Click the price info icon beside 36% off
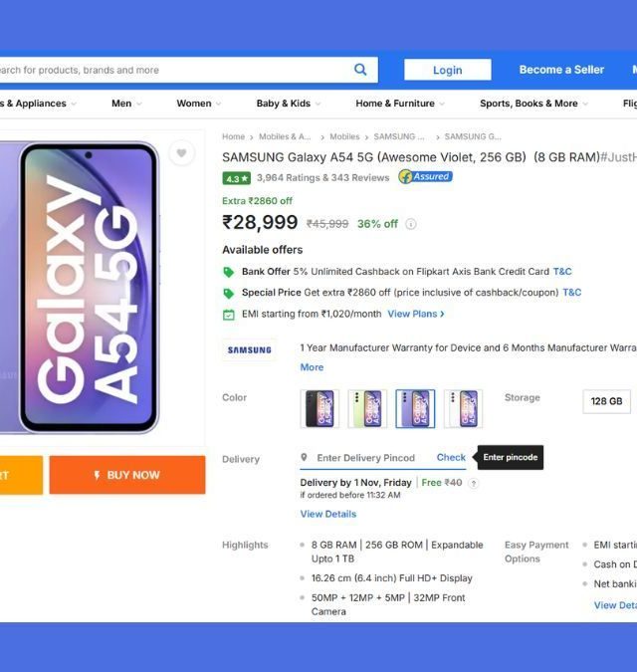 click(x=410, y=224)
